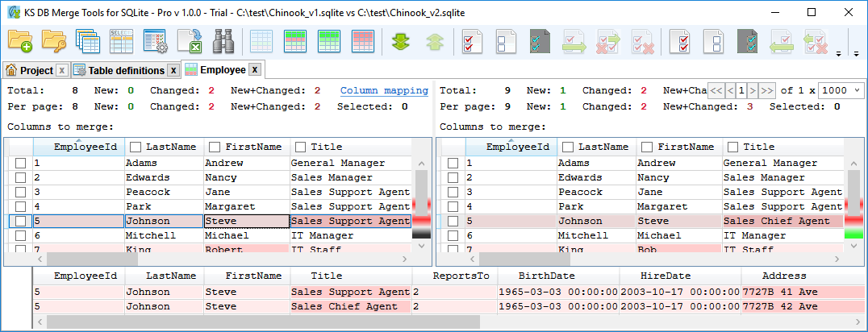Click bottom detail pane scroll right arrow
The height and width of the screenshot is (332, 868).
click(858, 322)
